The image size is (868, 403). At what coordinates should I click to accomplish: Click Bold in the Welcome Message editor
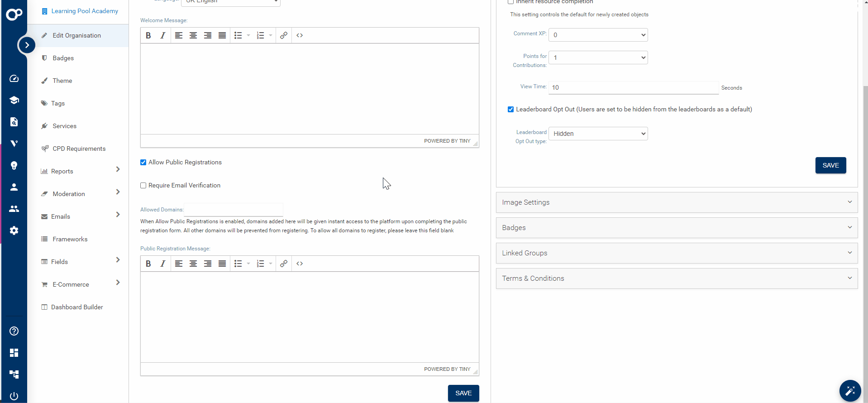tap(148, 35)
